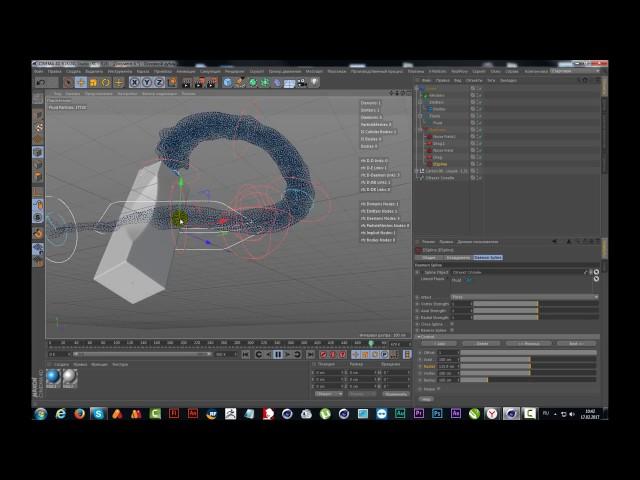Viewport: 640px width, 480px height.
Task: Open the Affect dropdown showing Force
Action: click(524, 297)
